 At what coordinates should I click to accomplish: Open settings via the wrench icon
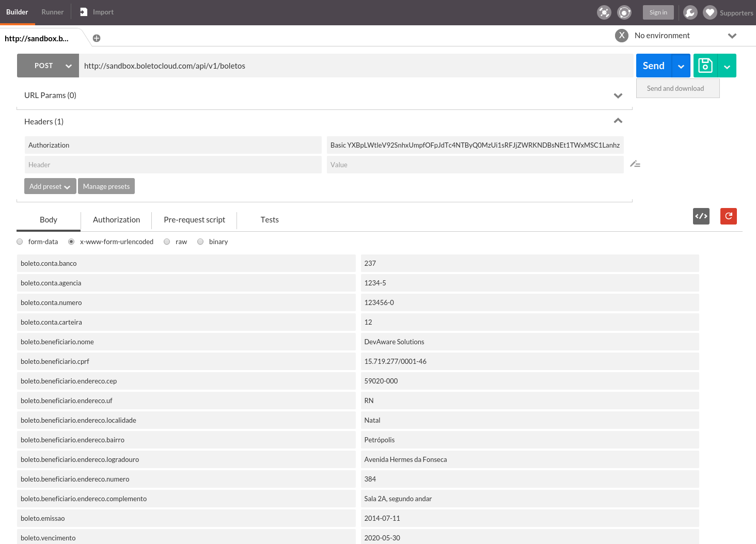click(x=690, y=12)
